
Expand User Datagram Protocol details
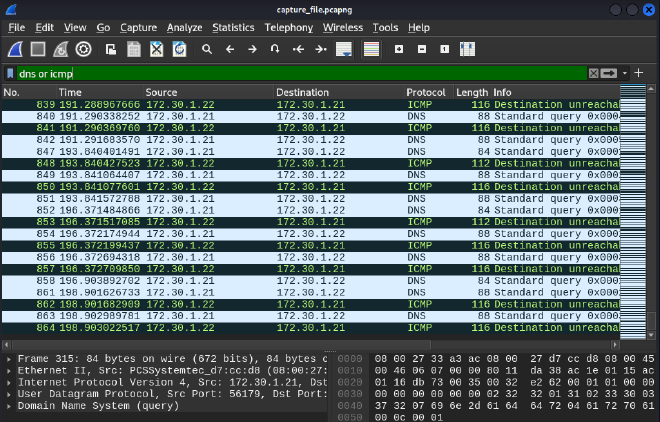tap(9, 395)
